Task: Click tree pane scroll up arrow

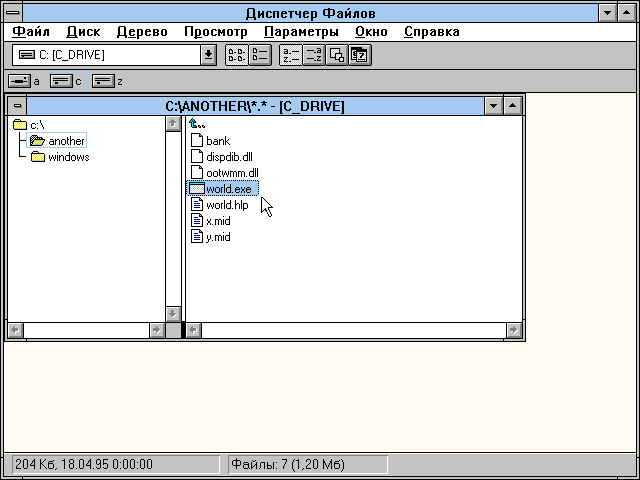Action: tap(173, 123)
